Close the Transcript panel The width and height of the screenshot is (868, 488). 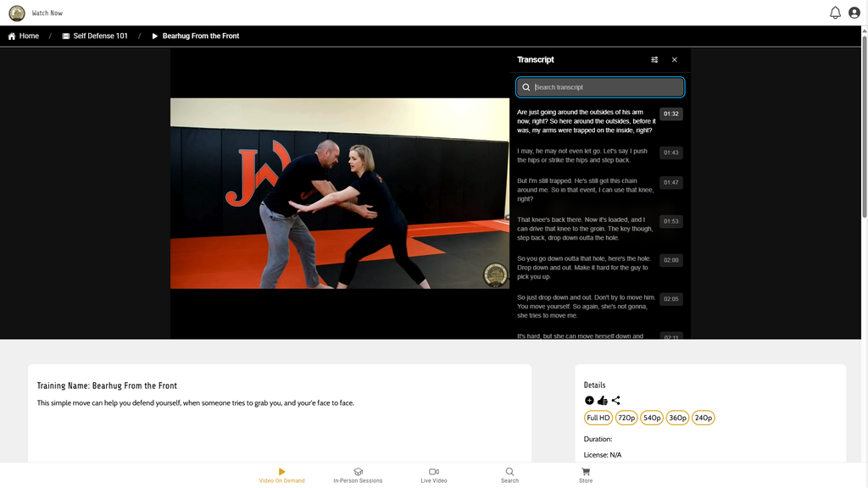(675, 60)
